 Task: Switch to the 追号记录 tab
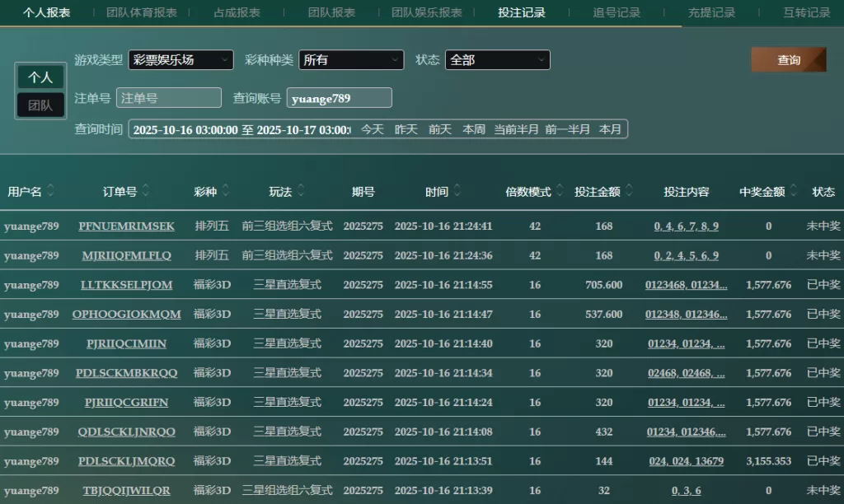click(617, 12)
